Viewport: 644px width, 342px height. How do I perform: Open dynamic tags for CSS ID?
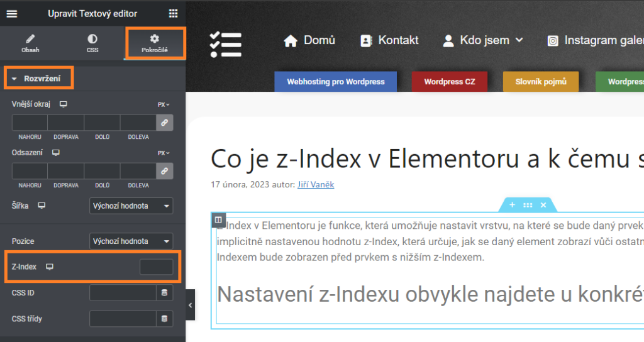click(x=165, y=293)
